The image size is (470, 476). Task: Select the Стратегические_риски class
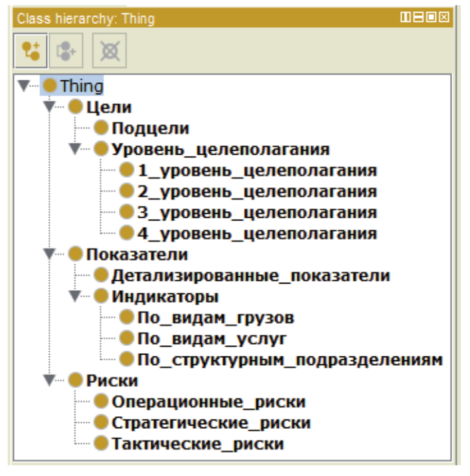pyautogui.click(x=210, y=423)
